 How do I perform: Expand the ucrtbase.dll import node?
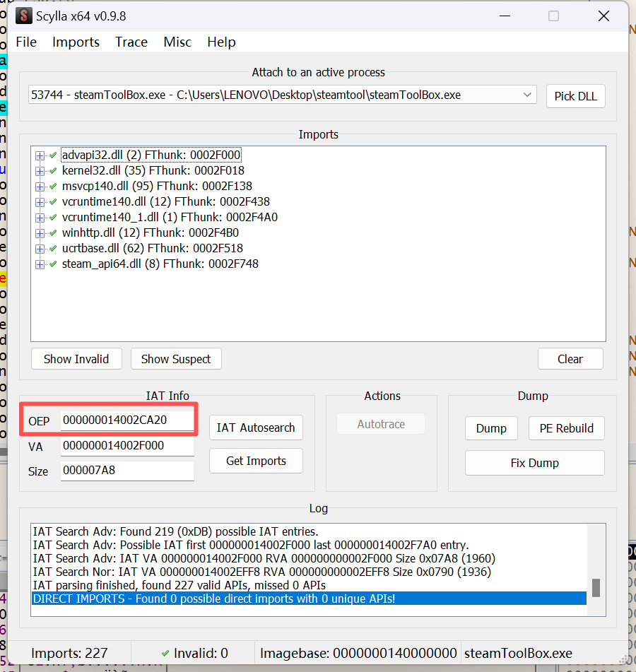point(40,249)
